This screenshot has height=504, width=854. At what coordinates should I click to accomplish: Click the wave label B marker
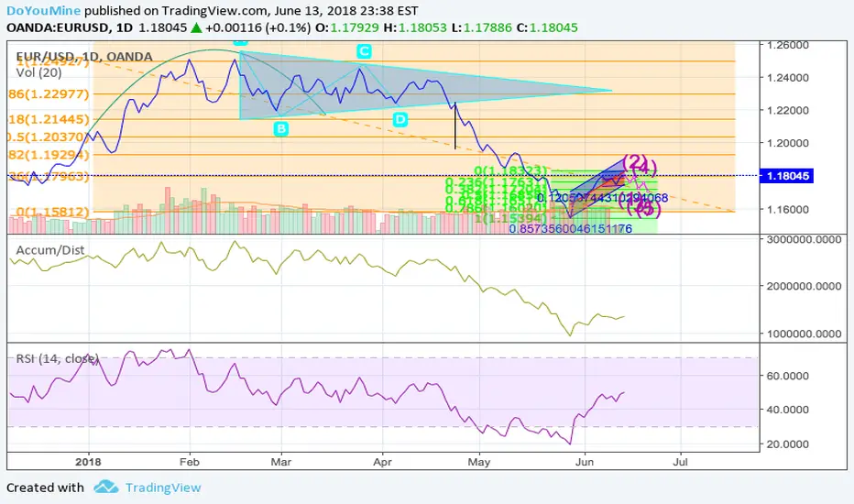281,129
